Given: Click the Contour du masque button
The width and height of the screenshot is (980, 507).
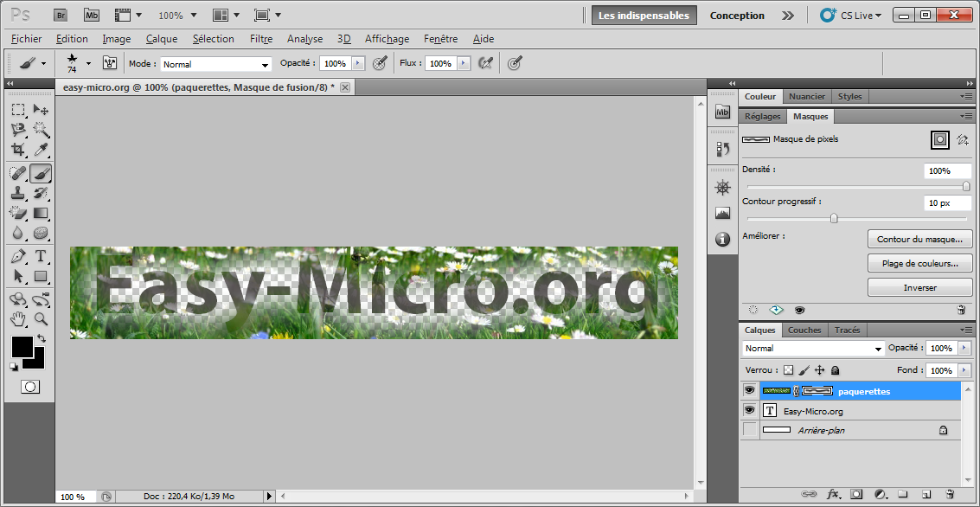Looking at the screenshot, I should (920, 239).
